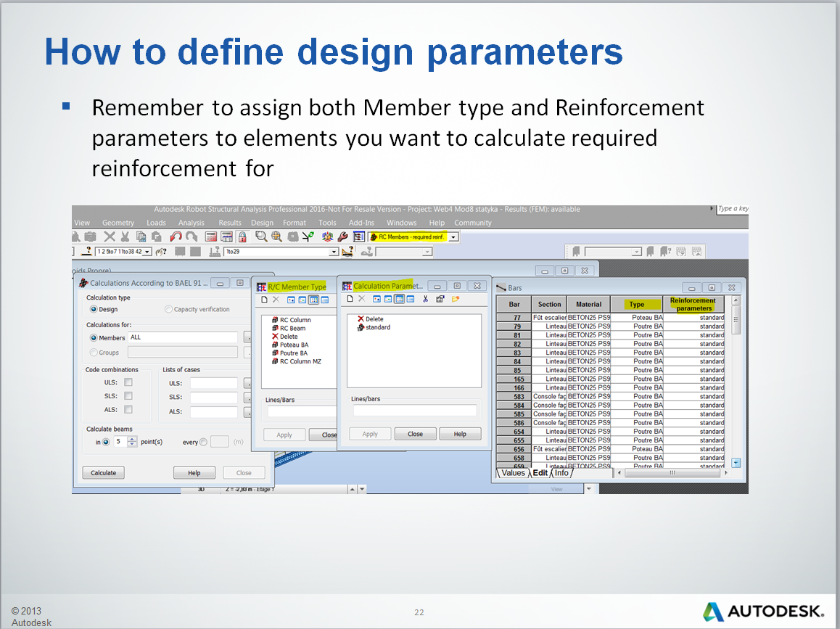Click Help in the Calculation Parameters dialog
The height and width of the screenshot is (629, 840).
tap(459, 434)
